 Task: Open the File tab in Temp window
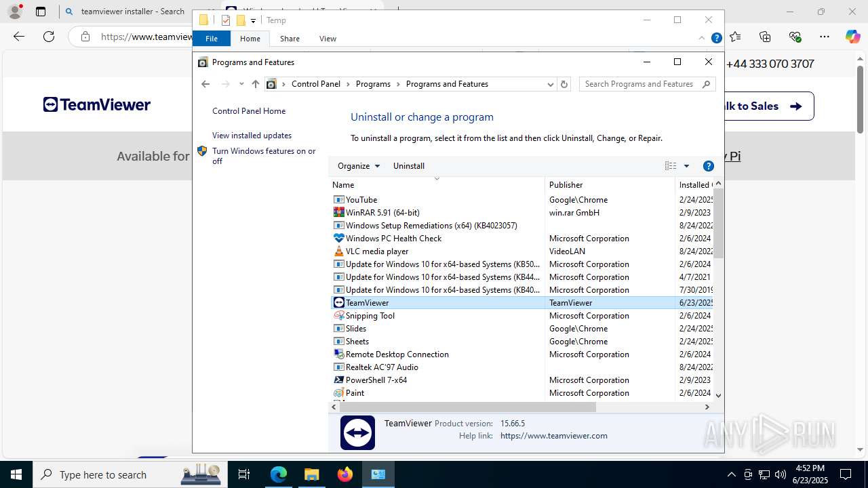pos(212,39)
